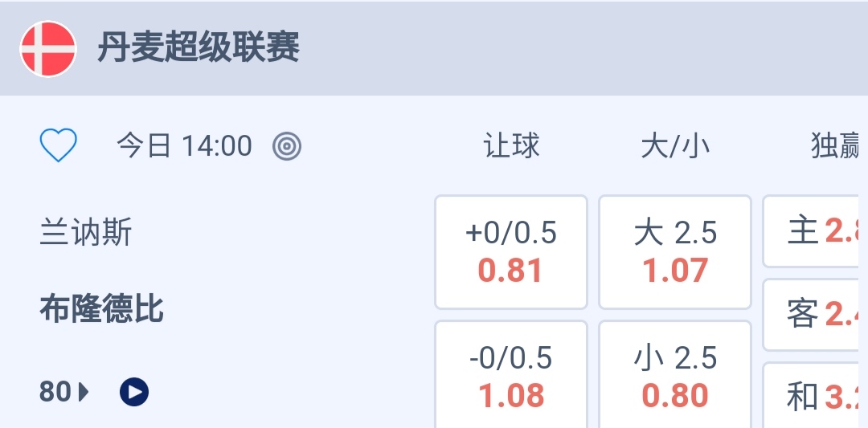Favorite the match with the heart icon
The image size is (868, 428).
point(58,146)
